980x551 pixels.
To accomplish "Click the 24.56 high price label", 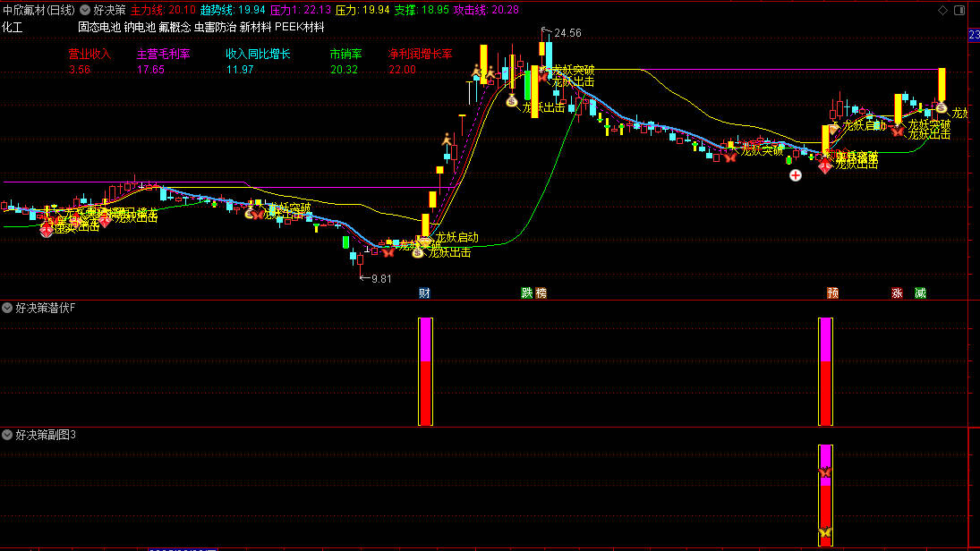I will click(567, 33).
